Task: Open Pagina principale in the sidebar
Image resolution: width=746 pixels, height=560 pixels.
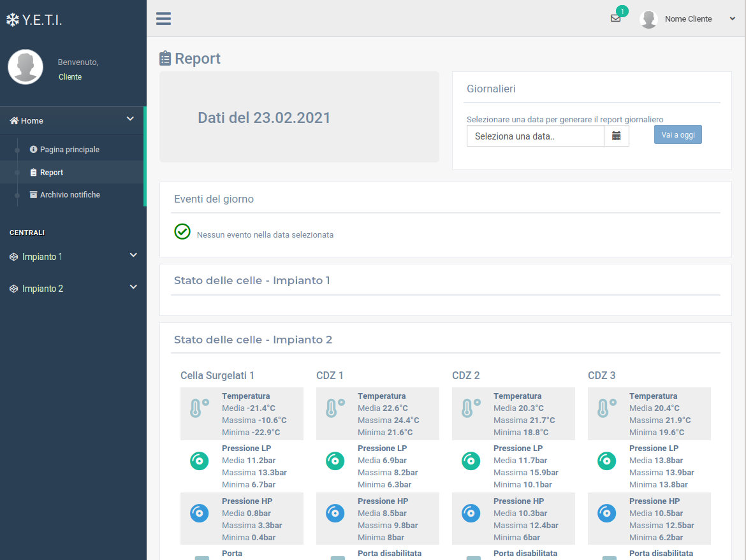Action: (x=69, y=150)
